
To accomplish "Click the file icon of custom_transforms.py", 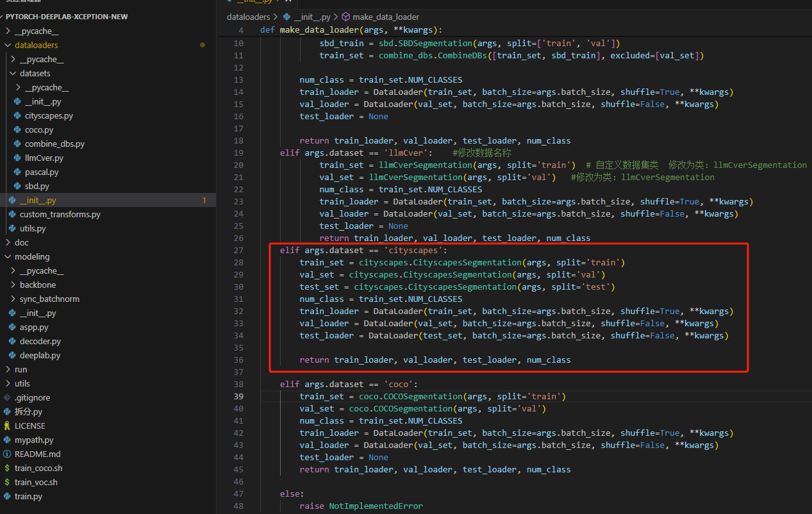I will [13, 215].
